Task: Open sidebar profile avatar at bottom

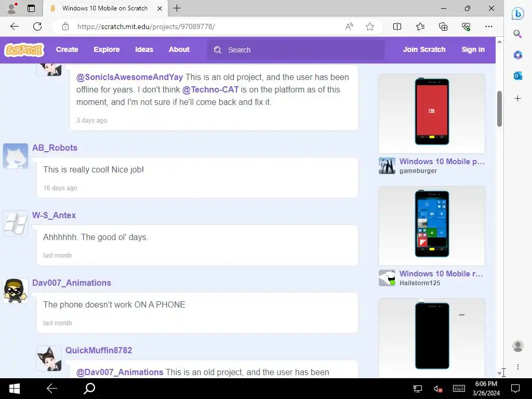Action: [x=518, y=346]
